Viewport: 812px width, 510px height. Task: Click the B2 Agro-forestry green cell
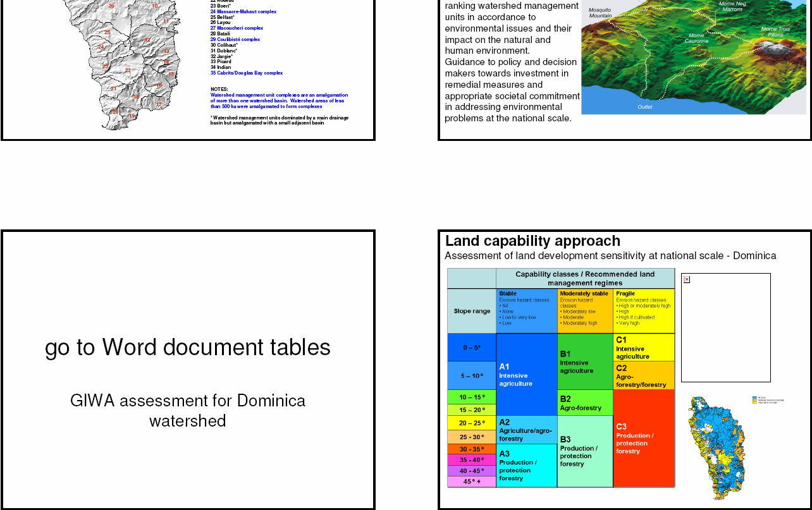pos(584,403)
